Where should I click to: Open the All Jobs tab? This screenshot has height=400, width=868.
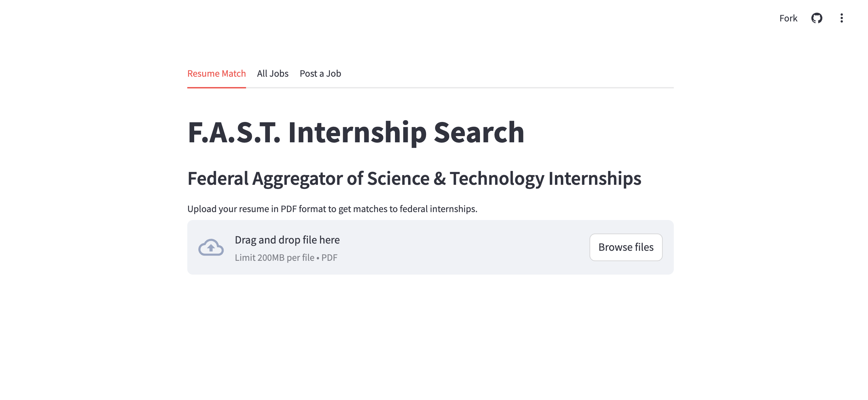273,74
